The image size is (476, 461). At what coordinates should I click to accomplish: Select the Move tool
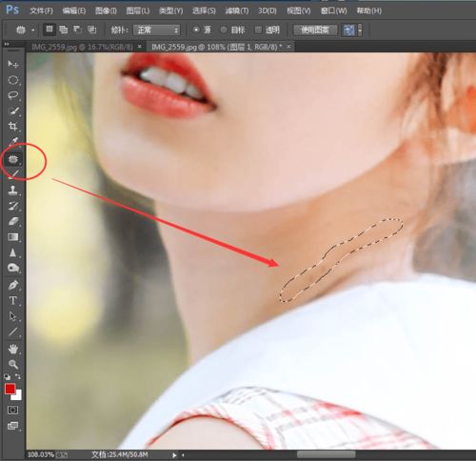point(13,64)
